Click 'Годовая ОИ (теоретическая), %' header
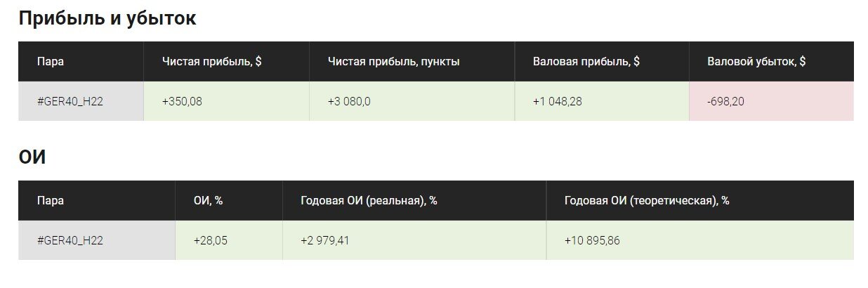Image resolution: width=868 pixels, height=288 pixels. tap(647, 201)
